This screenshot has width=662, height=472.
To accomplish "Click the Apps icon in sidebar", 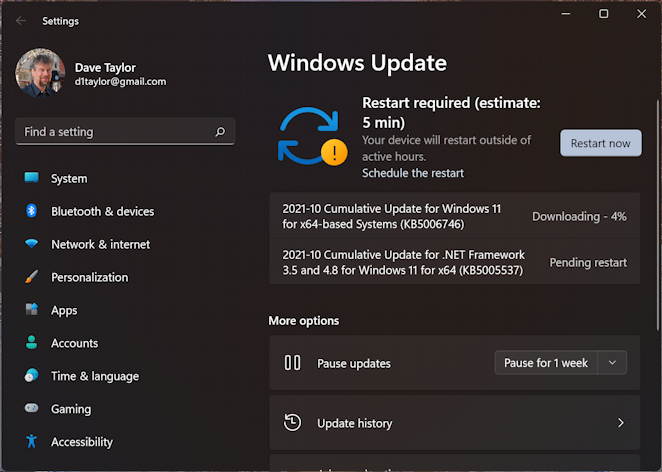I will point(32,309).
